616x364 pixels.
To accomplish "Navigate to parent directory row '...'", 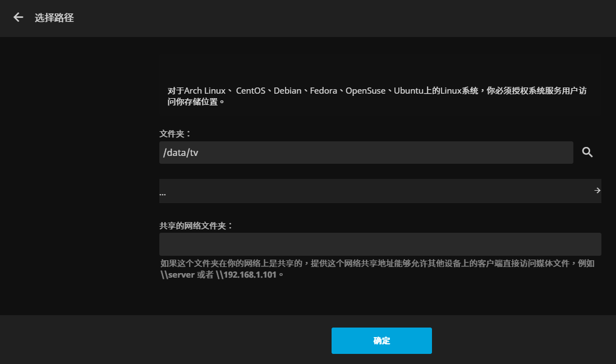I will [x=380, y=191].
